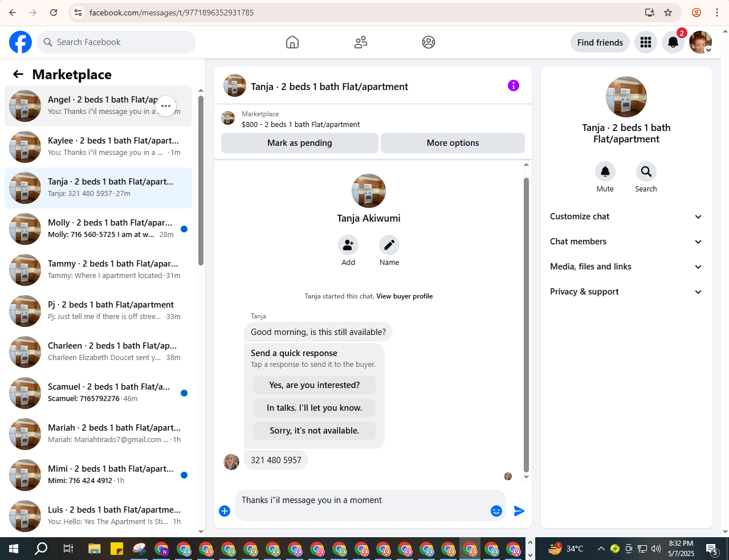Image resolution: width=729 pixels, height=560 pixels.
Task: Search in conversation with the magnifier icon
Action: [646, 171]
